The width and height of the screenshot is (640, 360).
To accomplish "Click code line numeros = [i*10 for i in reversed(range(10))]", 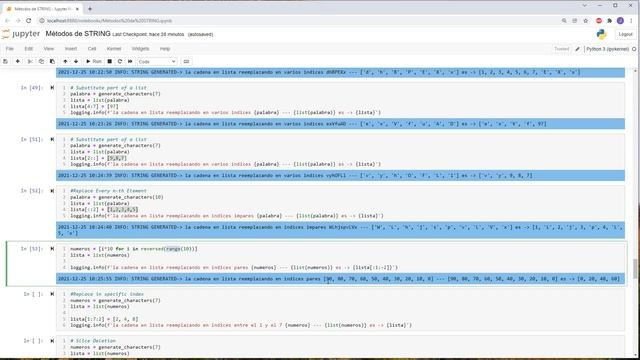I will pos(134,249).
